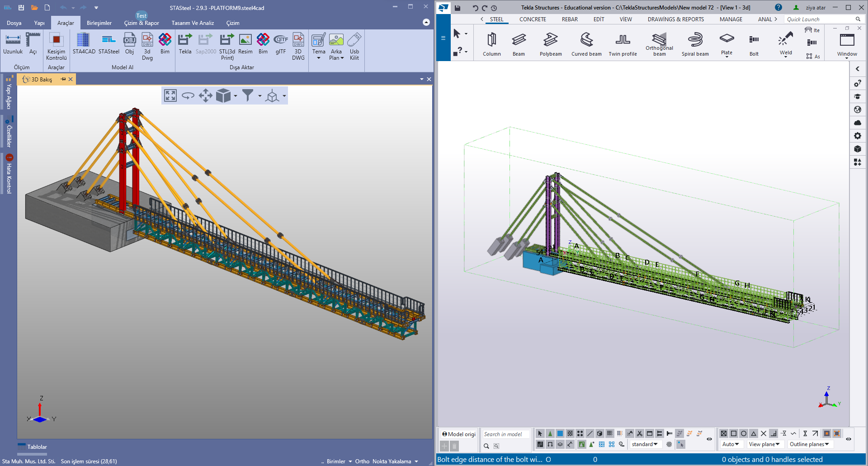Switch to the Birleşimler ribbon tab

click(99, 23)
